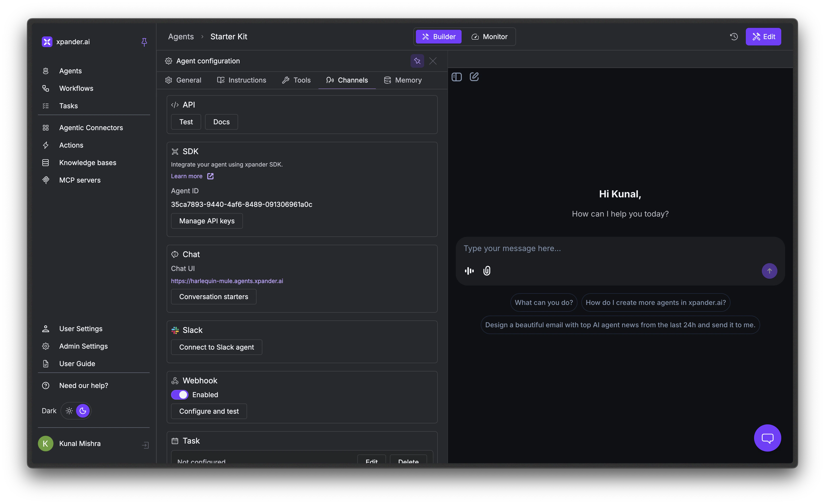Toggle the chat sidebar panel icon
The height and width of the screenshot is (504, 825).
pyautogui.click(x=456, y=77)
